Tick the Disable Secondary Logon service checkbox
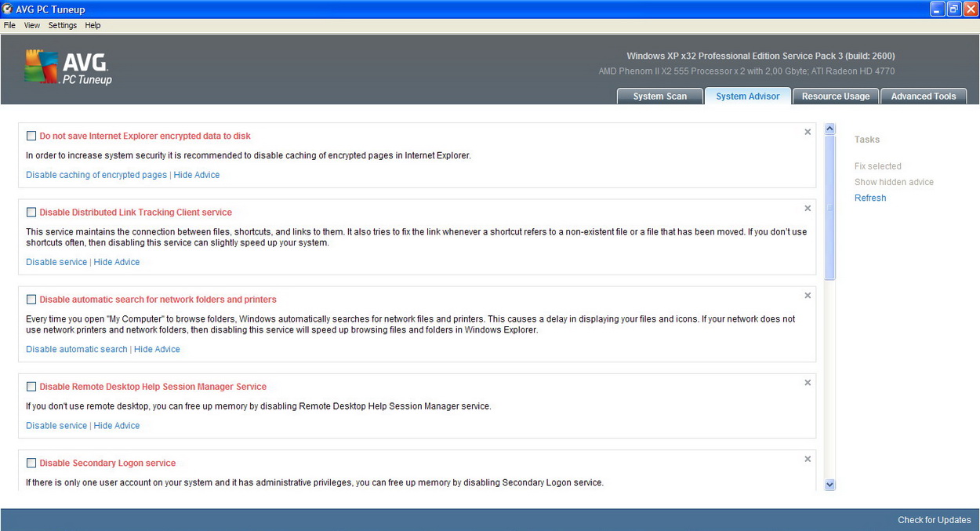Screen dimensions: 980x531 click(31, 463)
